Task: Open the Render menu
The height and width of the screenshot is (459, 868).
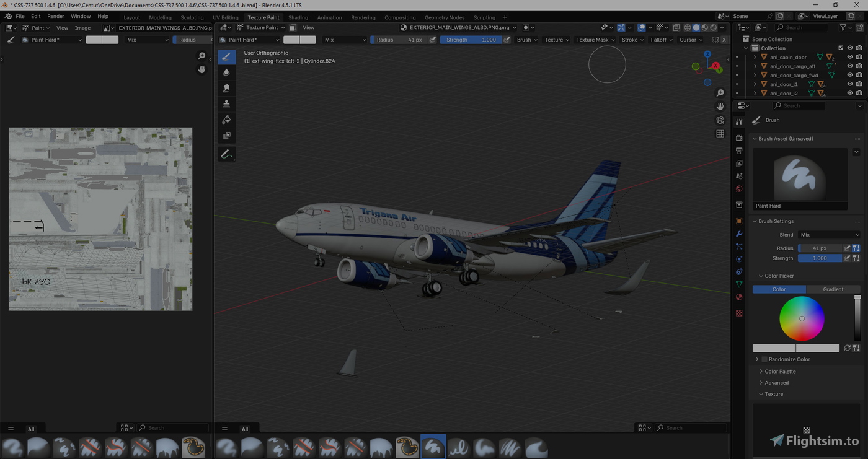Action: coord(55,16)
